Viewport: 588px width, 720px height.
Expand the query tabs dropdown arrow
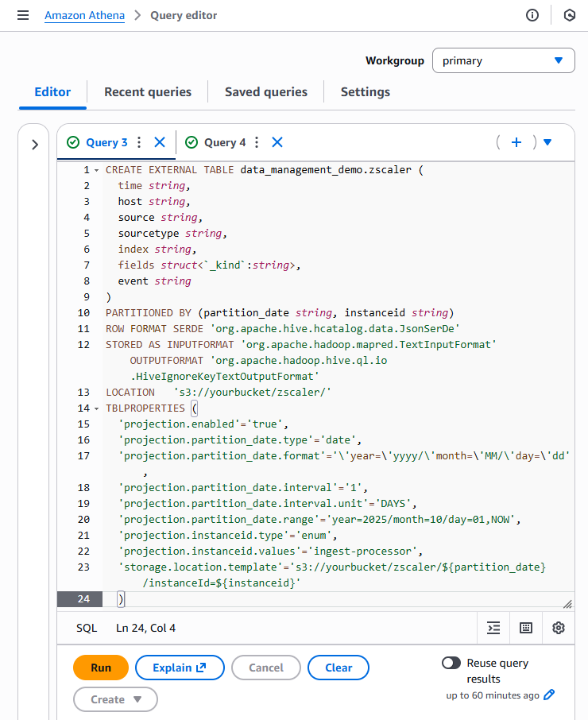547,142
